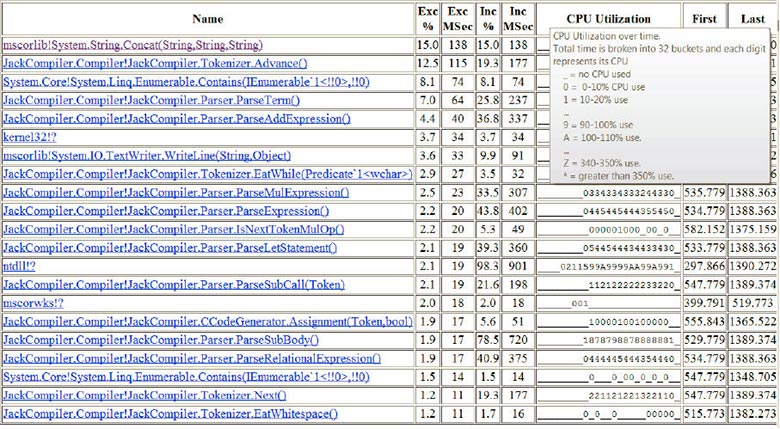Click the Parser.ParseMulExpression() link

176,192
